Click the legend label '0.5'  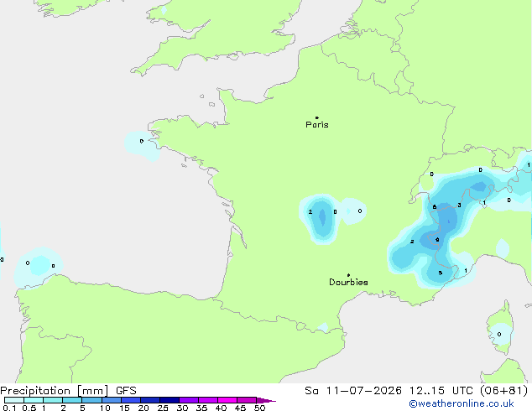(x=29, y=408)
